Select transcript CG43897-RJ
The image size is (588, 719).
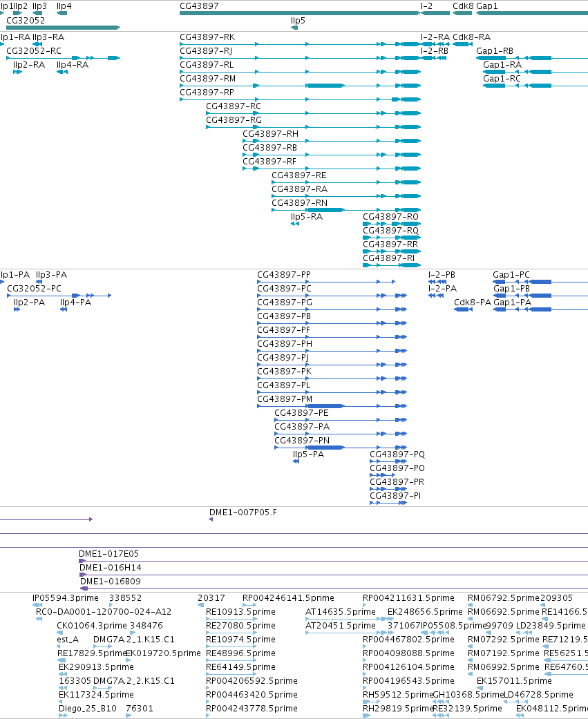tap(206, 51)
